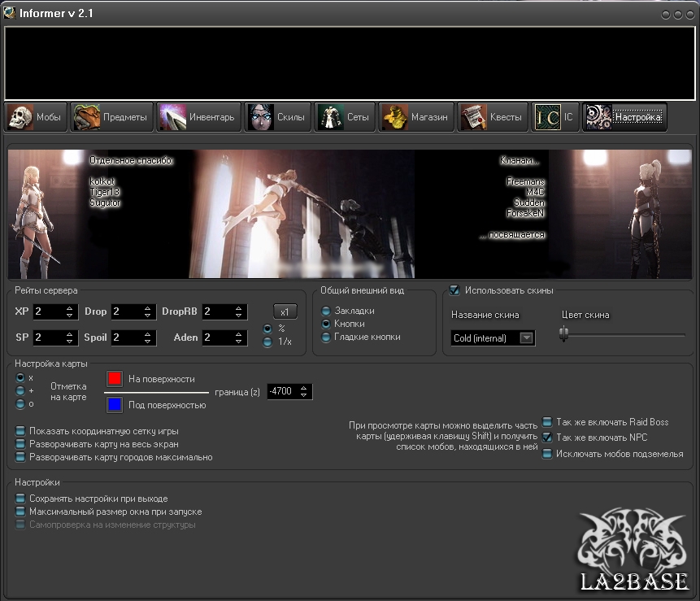This screenshot has width=700, height=601.
Task: Click the scroll icon for Квесты
Action: click(x=474, y=117)
